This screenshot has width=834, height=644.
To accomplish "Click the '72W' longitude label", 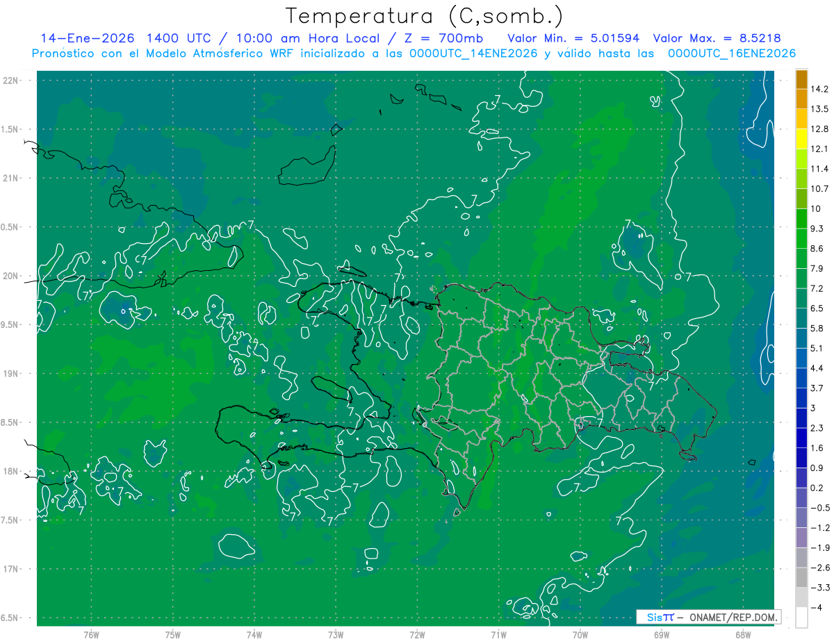I will click(417, 636).
